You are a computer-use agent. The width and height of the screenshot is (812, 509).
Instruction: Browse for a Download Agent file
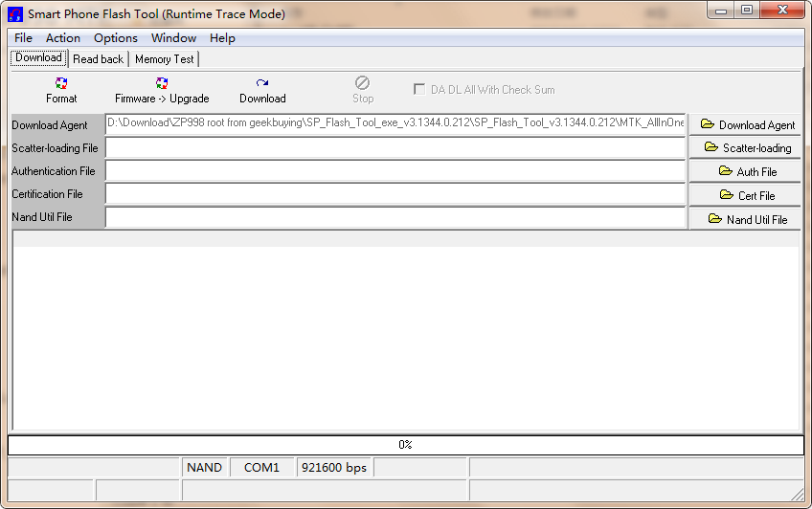pyautogui.click(x=745, y=125)
